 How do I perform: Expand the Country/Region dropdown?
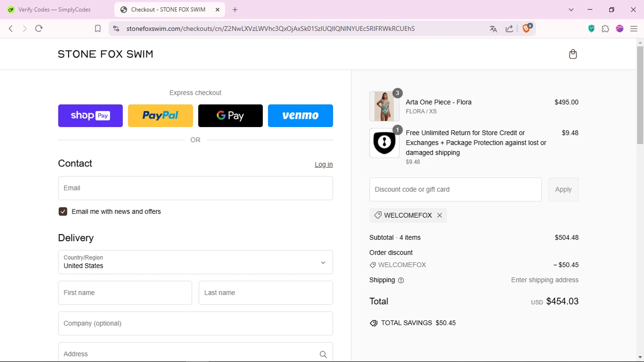pos(195,262)
